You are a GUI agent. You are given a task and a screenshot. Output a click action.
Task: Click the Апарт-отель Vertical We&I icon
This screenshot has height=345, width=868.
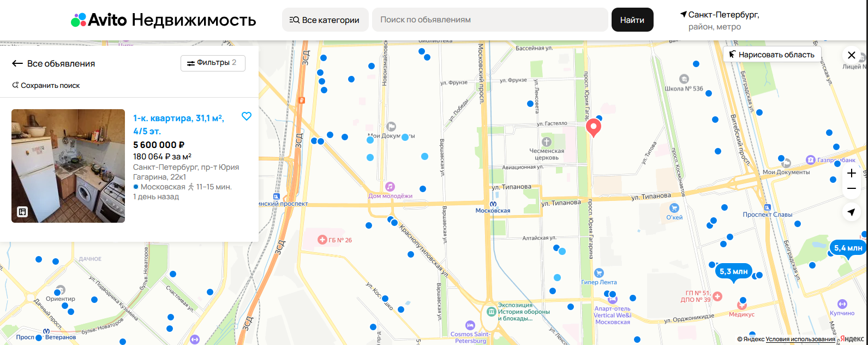tap(613, 299)
